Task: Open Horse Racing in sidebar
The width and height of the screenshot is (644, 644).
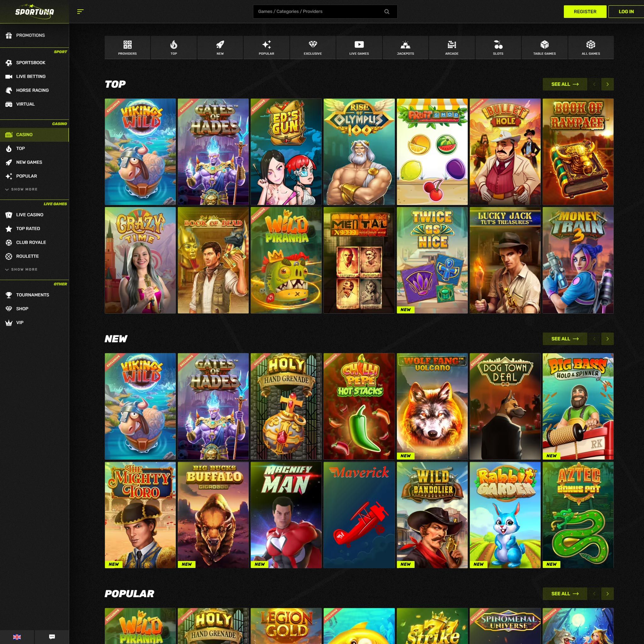Action: click(32, 90)
